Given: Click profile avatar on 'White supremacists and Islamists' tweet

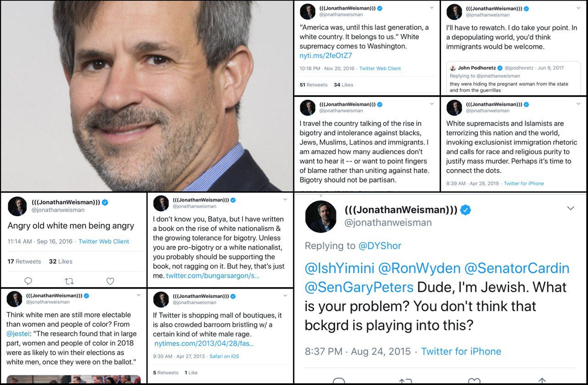Looking at the screenshot, I should point(454,107).
